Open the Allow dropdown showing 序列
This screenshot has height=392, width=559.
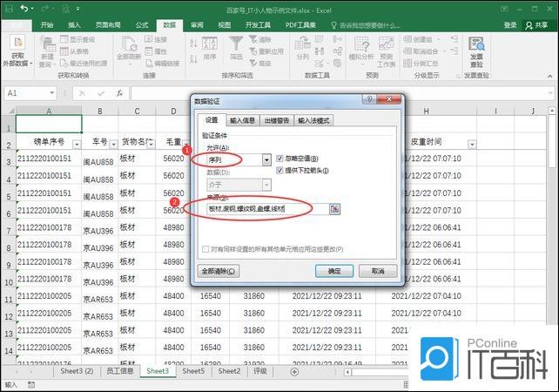[x=266, y=159]
